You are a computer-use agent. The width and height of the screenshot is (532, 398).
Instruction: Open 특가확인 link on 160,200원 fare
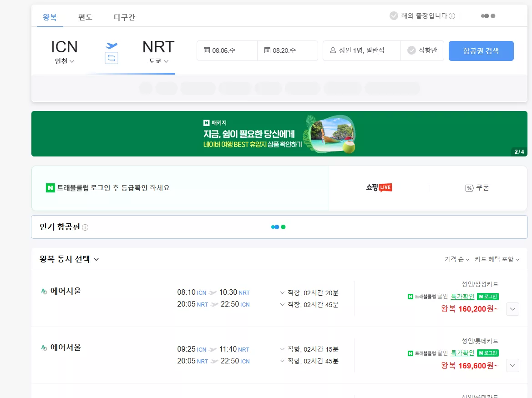click(462, 297)
